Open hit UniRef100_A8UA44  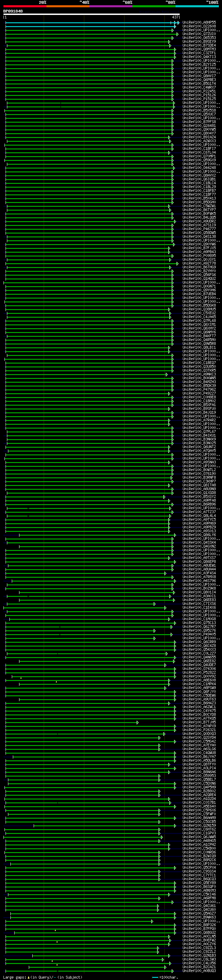pyautogui.click(x=199, y=569)
